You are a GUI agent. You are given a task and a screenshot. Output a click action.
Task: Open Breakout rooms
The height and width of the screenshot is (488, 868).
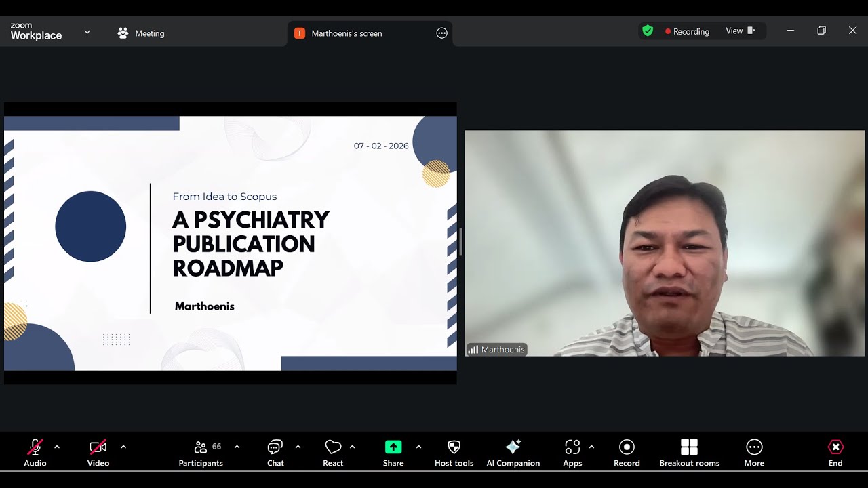(690, 453)
